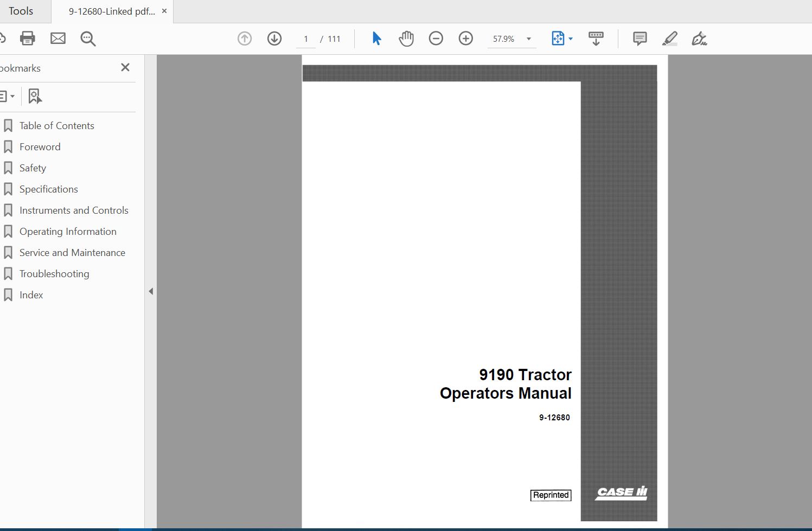Print the document

(x=27, y=39)
